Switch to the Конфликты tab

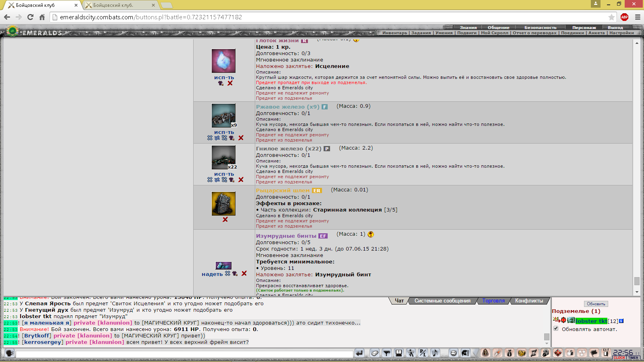point(529,301)
